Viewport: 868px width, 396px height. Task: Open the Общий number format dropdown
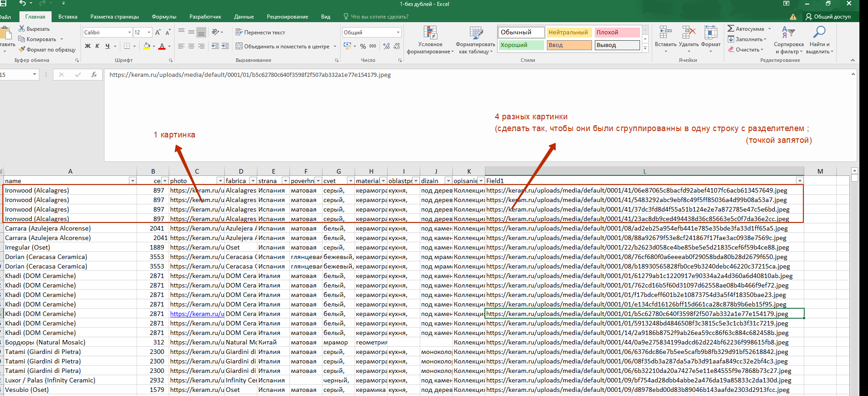pos(398,32)
